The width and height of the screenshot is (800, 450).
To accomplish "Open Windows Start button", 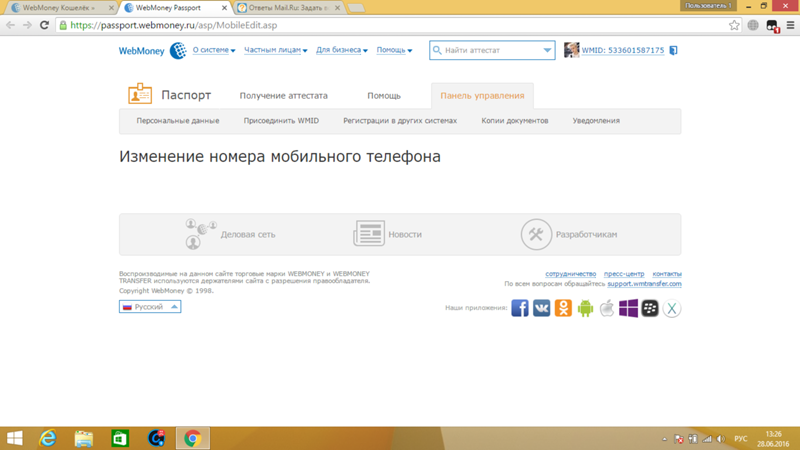I will (15, 438).
